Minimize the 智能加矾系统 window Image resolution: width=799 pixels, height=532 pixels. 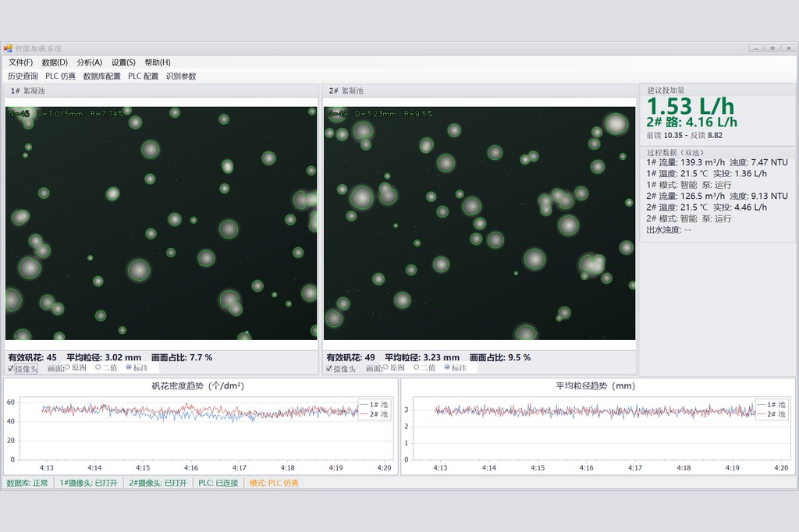pos(755,48)
